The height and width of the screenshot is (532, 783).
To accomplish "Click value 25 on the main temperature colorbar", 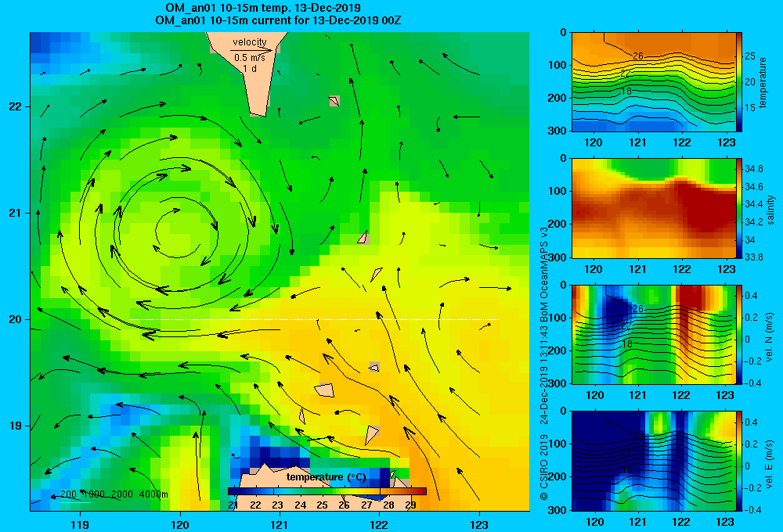I will pos(322,505).
